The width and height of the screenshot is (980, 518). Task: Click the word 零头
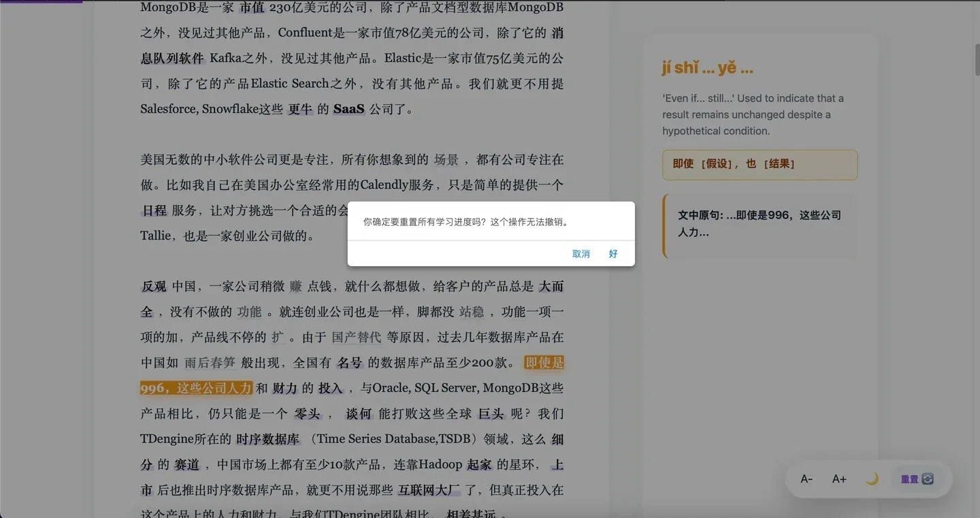307,413
